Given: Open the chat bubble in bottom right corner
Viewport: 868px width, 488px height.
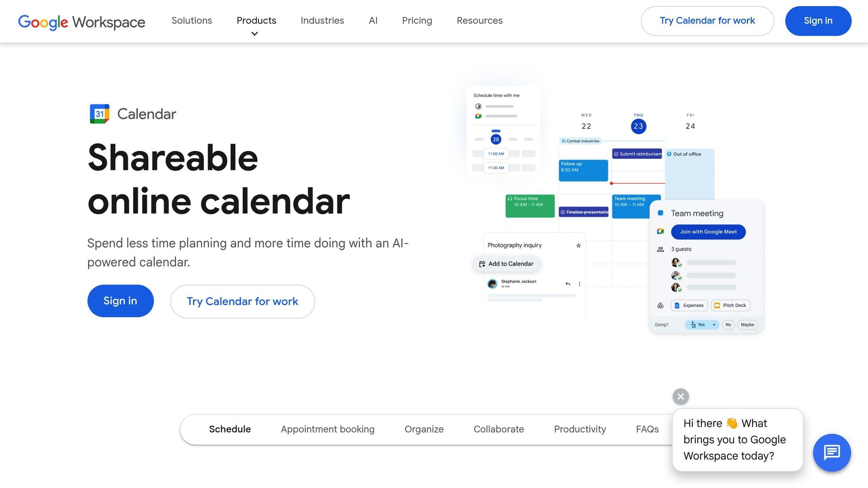Looking at the screenshot, I should (x=832, y=452).
